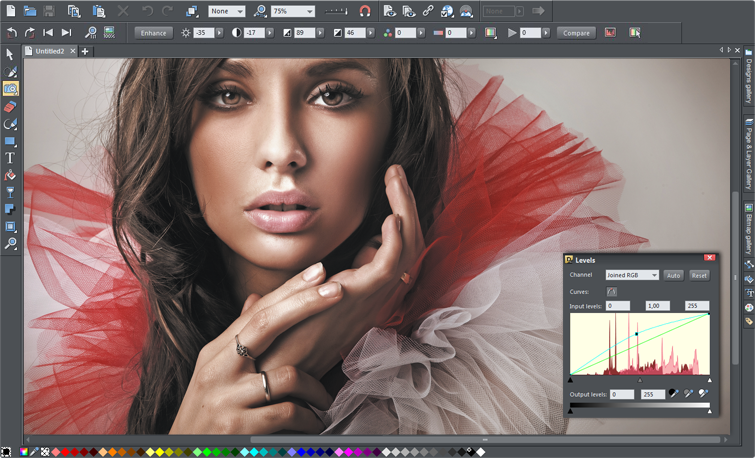This screenshot has height=458, width=755.
Task: Select the Text tool
Action: (10, 158)
